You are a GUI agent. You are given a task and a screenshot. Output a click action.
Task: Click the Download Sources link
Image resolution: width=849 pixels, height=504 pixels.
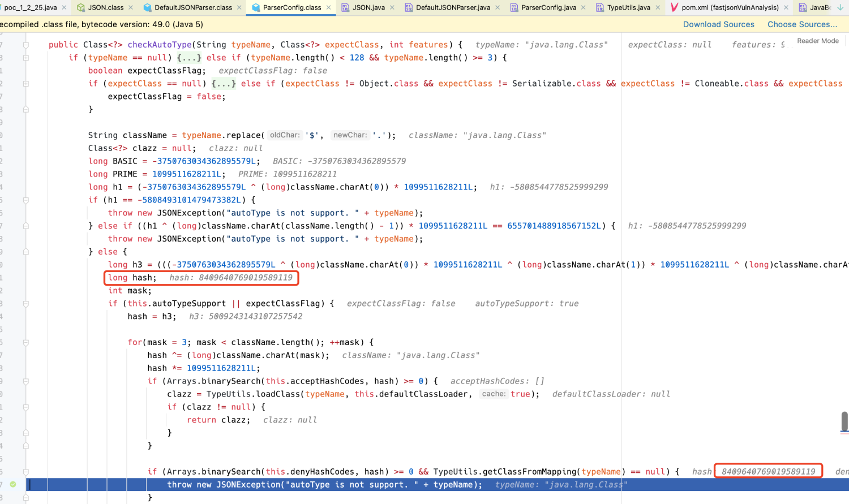(718, 24)
